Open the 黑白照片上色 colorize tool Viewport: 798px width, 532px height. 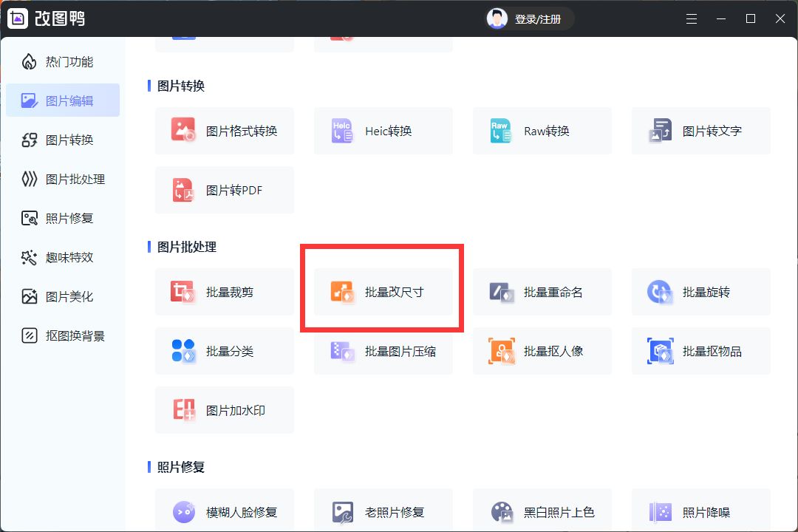542,511
